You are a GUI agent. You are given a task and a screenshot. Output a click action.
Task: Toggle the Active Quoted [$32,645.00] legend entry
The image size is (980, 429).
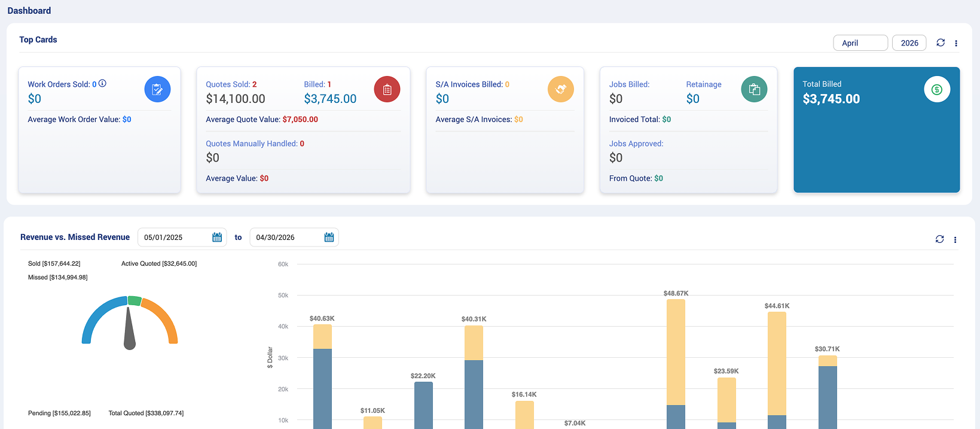(159, 263)
